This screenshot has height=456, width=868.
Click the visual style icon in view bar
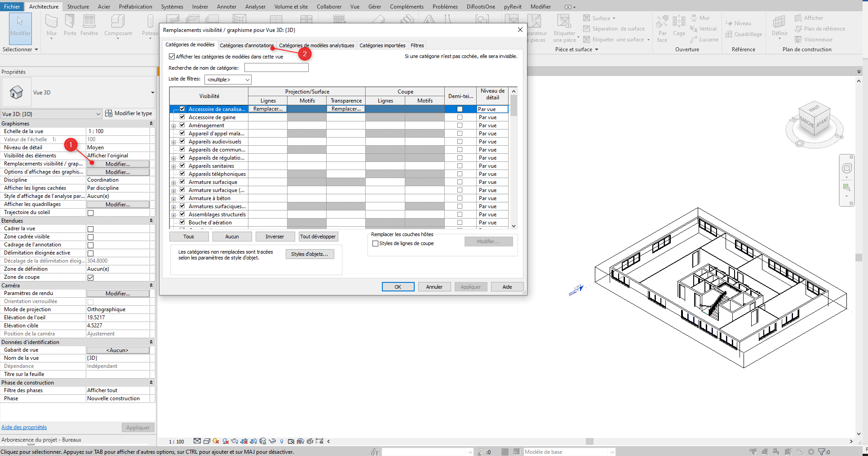click(207, 441)
